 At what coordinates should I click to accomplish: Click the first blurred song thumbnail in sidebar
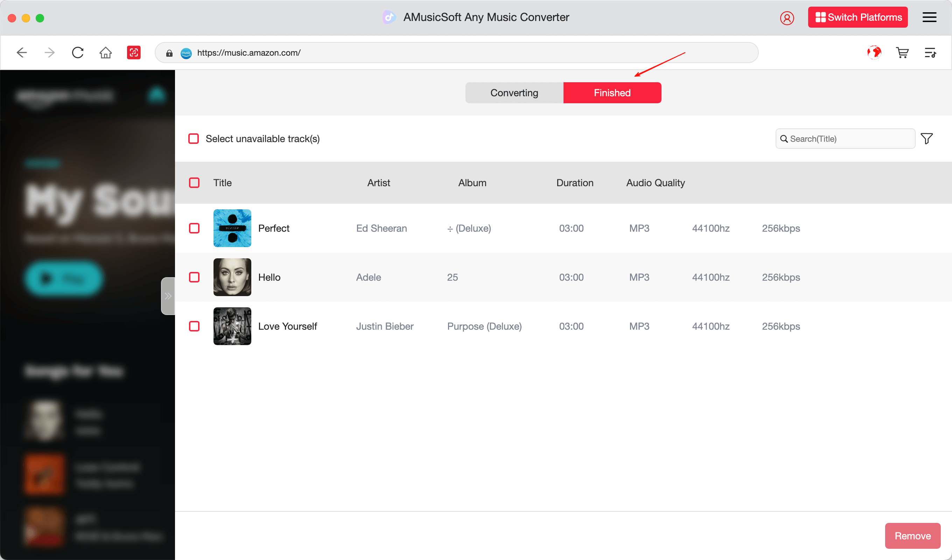click(45, 420)
